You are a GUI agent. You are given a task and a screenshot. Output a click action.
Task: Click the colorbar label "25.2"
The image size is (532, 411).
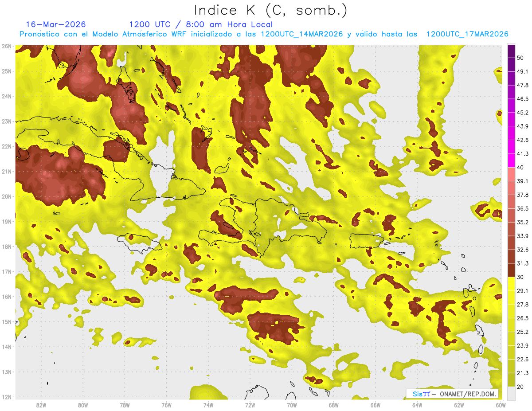(x=523, y=332)
